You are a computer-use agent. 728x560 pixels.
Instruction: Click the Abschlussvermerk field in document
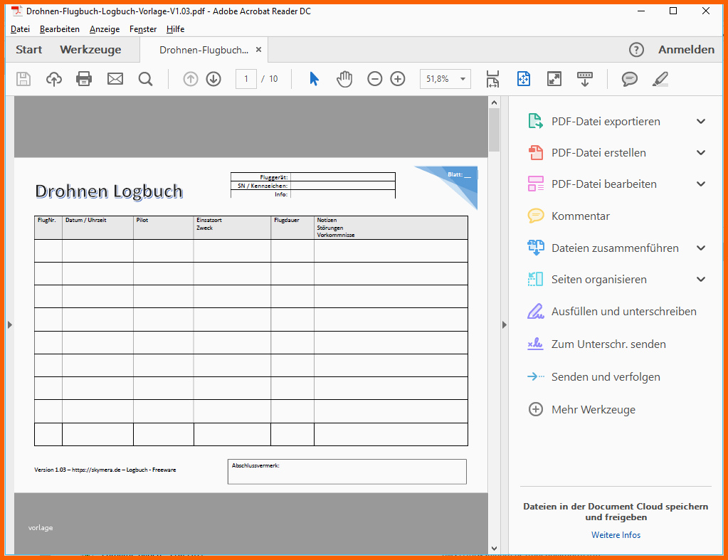(x=347, y=472)
